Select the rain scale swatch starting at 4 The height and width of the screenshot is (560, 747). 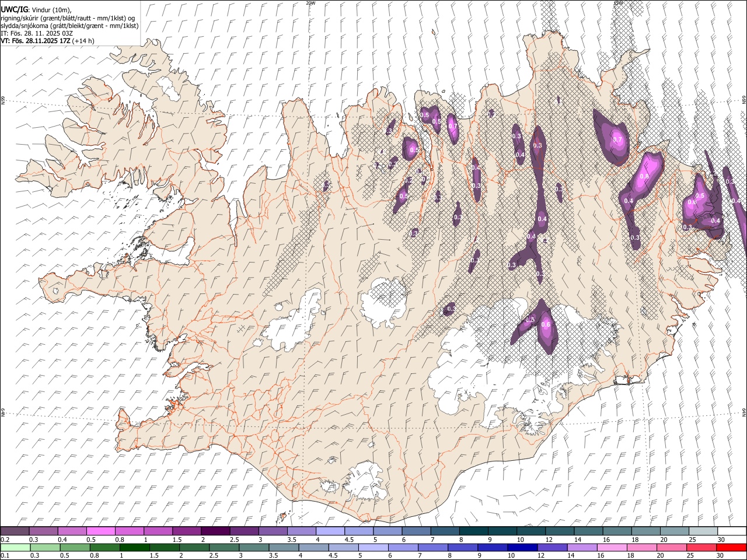(313, 547)
